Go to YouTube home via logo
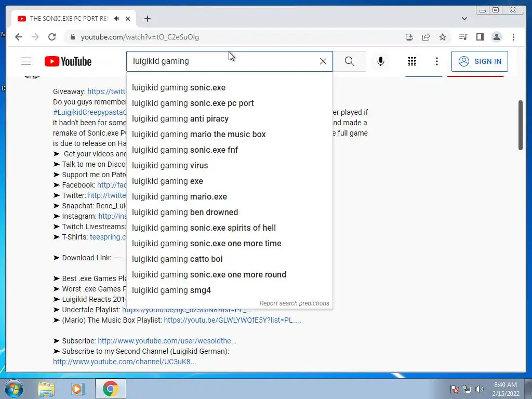 click(68, 61)
